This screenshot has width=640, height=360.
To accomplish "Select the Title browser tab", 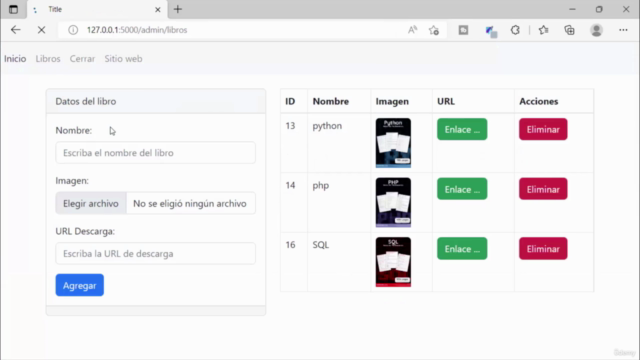I will click(97, 9).
